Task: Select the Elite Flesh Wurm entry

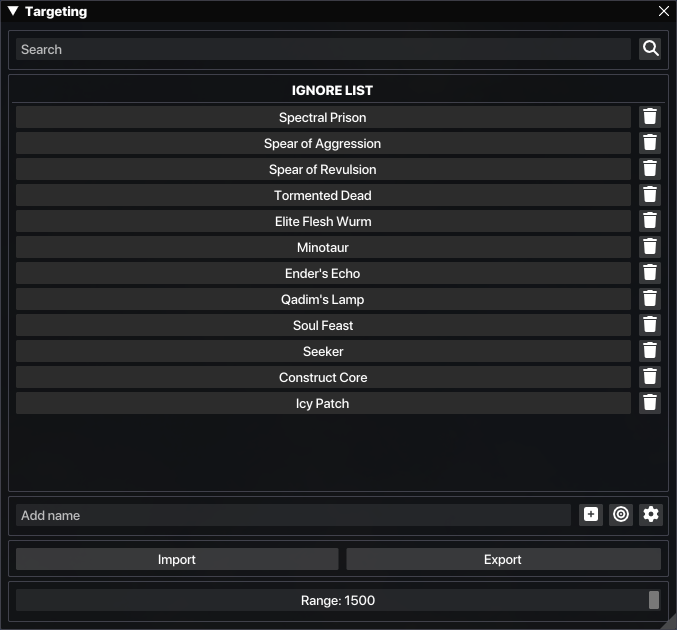Action: tap(323, 221)
